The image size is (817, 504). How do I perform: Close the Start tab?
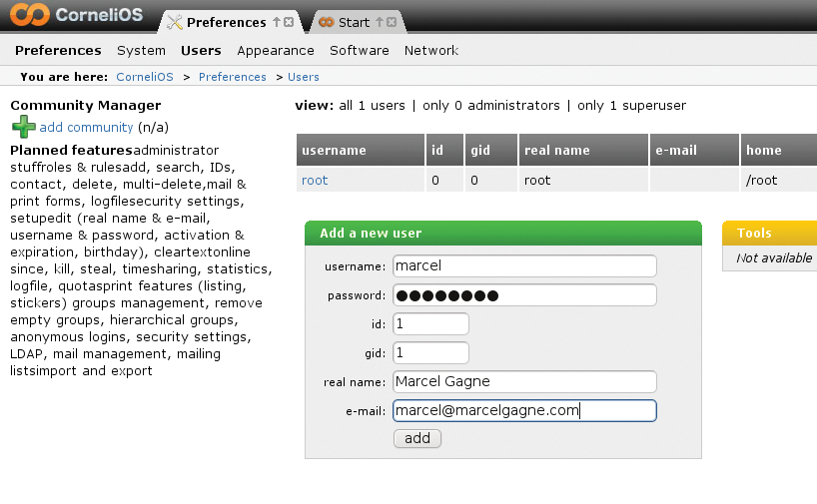(x=392, y=22)
